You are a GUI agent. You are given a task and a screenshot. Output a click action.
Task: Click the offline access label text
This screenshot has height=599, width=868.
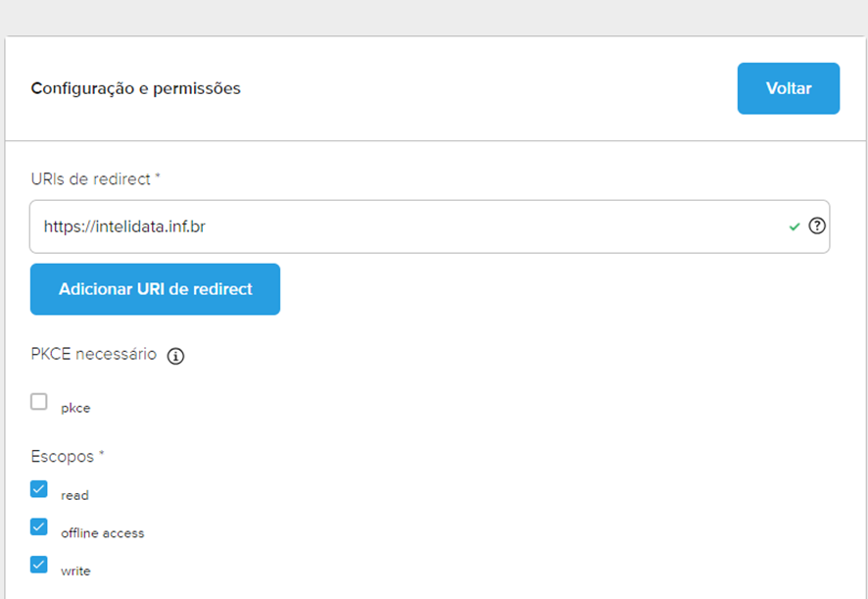[103, 533]
